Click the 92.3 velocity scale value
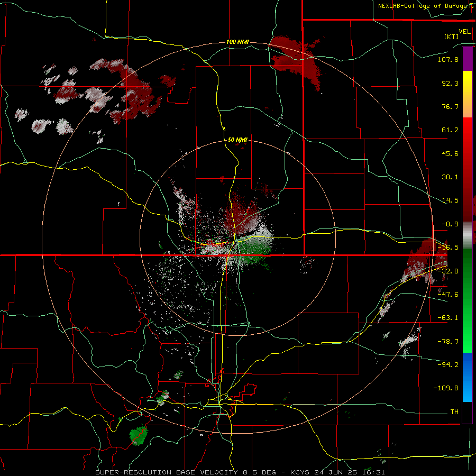Viewport: 476px width, 476px height. click(x=450, y=83)
